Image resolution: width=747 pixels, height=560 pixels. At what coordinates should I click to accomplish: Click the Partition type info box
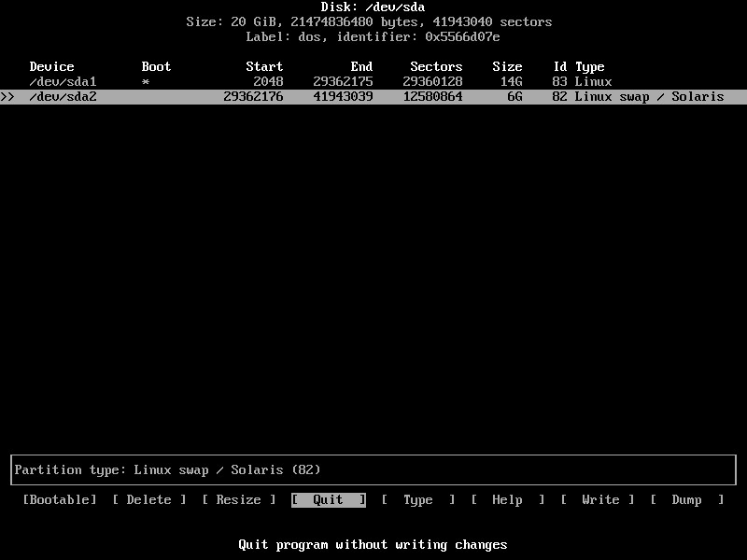pos(373,469)
